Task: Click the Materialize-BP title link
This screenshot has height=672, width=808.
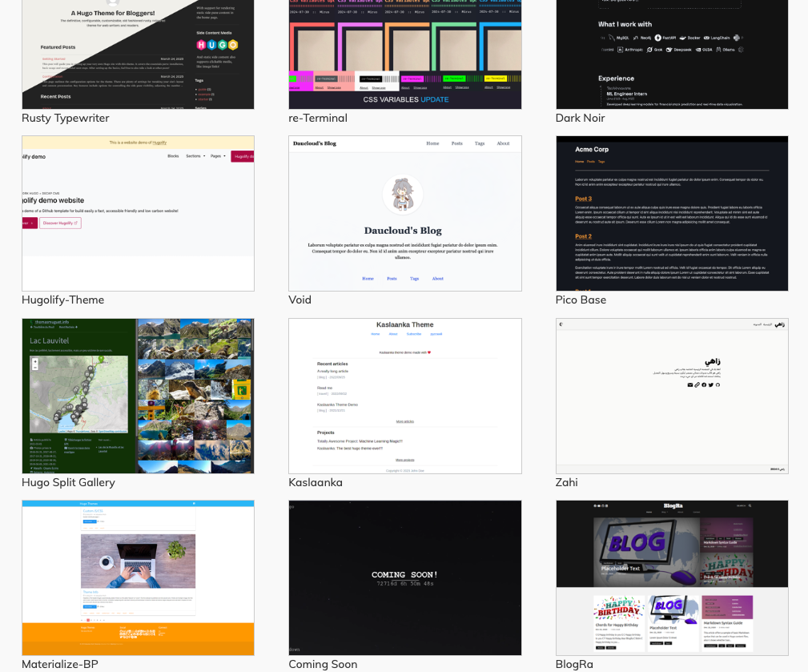Action: tap(60, 664)
